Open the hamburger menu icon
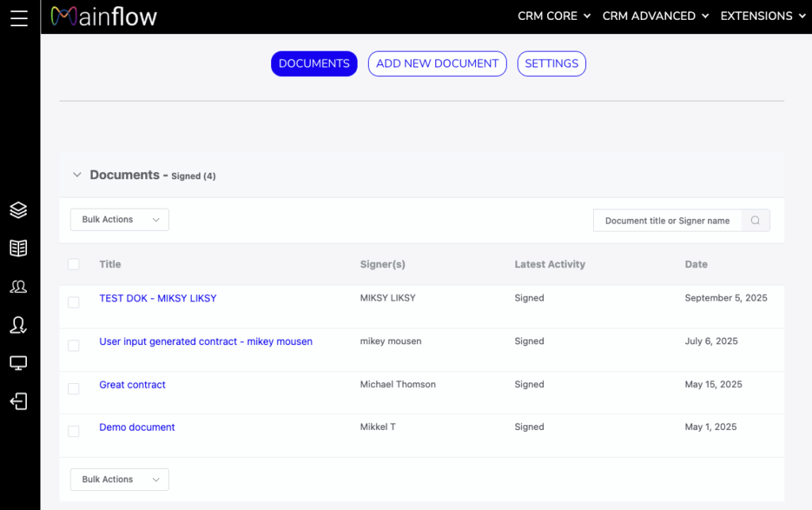This screenshot has width=812, height=510. (x=19, y=18)
